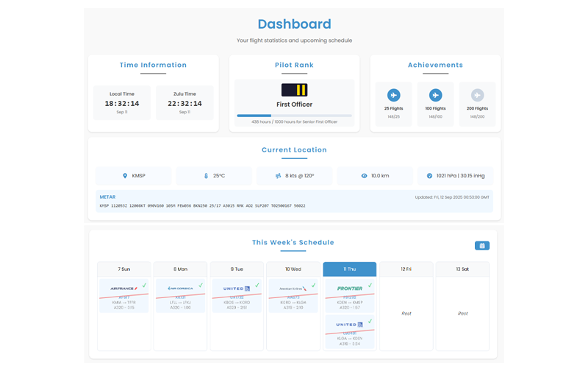Click the Zulu Time value 22:32:14
Image resolution: width=588 pixels, height=368 pixels.
(184, 104)
